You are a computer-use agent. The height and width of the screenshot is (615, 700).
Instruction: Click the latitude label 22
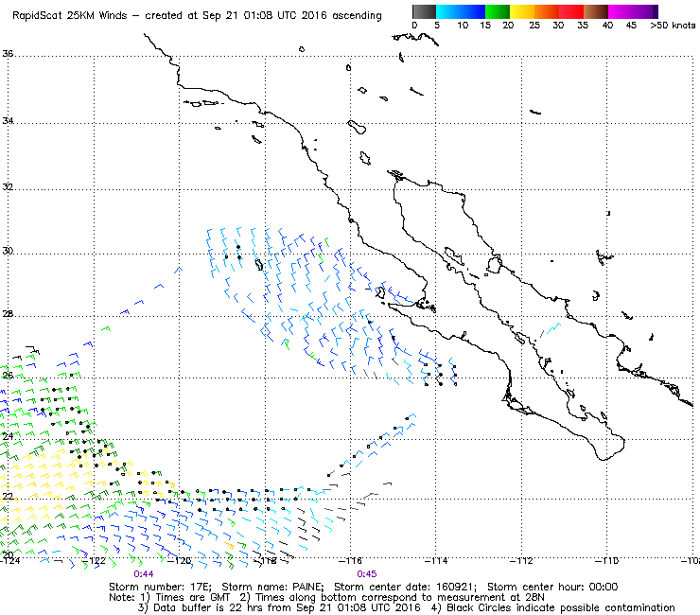pos(8,496)
